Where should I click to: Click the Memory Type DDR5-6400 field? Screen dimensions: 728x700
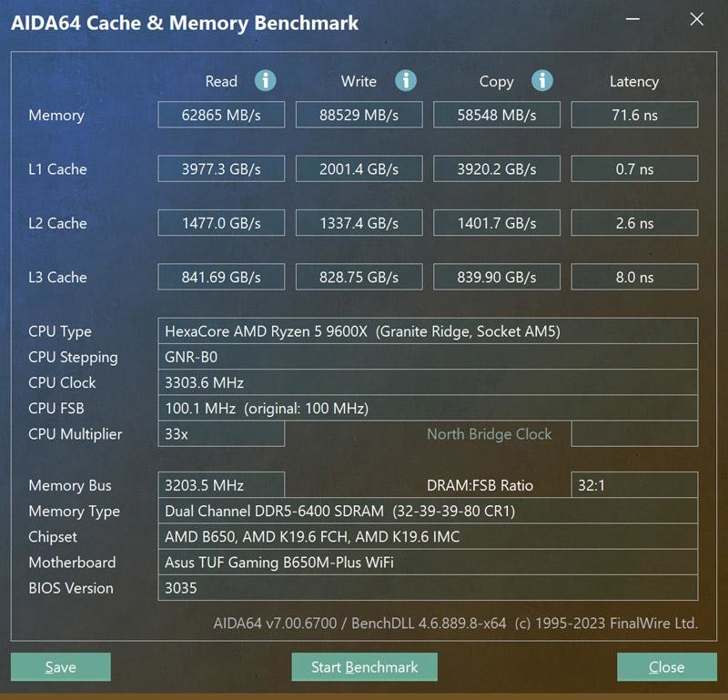[x=428, y=511]
